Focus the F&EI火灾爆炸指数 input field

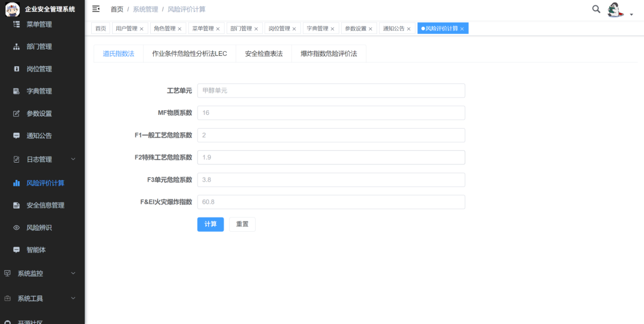tap(331, 202)
